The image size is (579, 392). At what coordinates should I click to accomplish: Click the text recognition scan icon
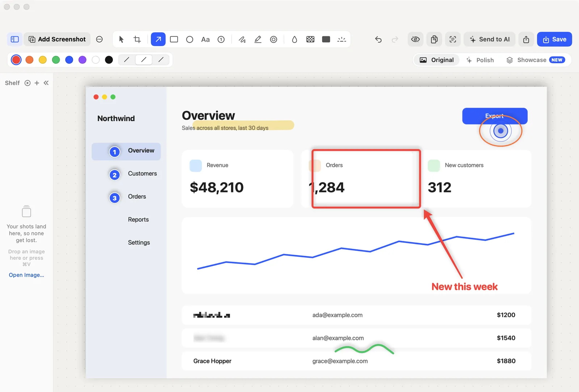pos(453,39)
